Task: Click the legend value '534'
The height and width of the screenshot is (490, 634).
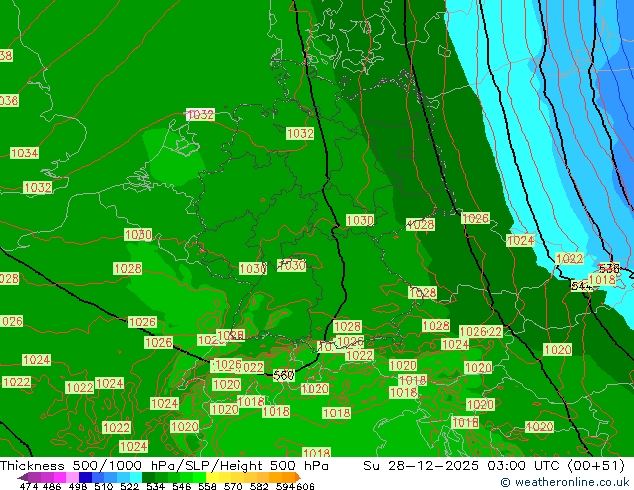Action: click(155, 486)
